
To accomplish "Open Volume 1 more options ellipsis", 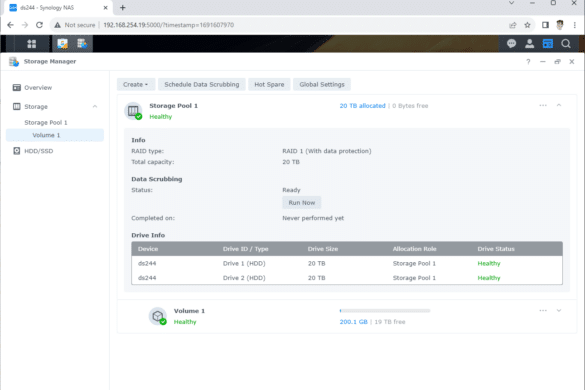I will click(x=543, y=311).
